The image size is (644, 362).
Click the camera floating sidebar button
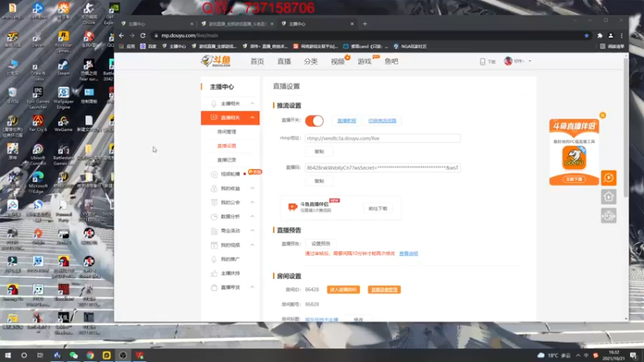(x=609, y=216)
